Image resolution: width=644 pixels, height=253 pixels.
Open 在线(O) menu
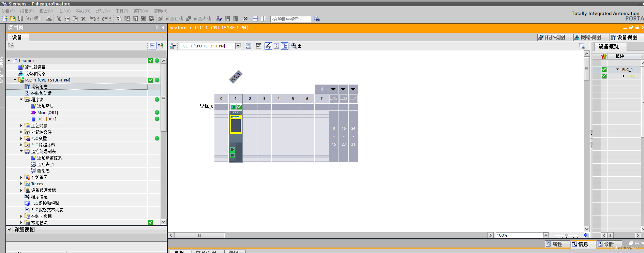tap(83, 11)
